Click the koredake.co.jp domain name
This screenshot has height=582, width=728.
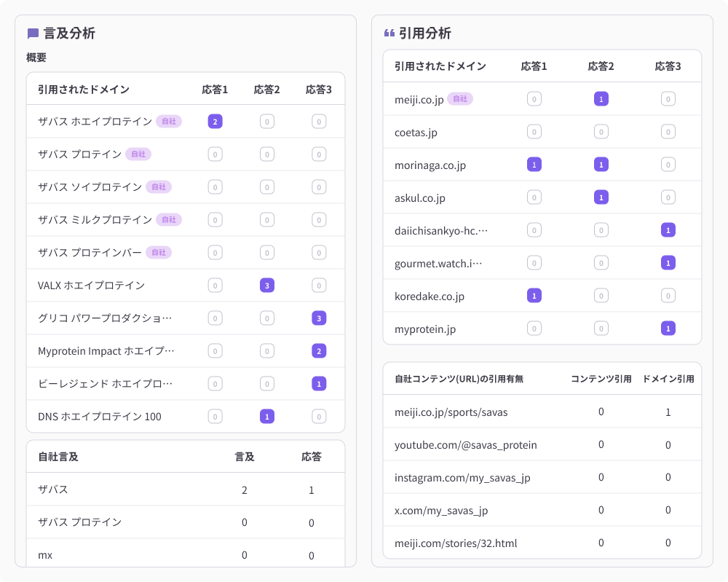pyautogui.click(x=430, y=296)
